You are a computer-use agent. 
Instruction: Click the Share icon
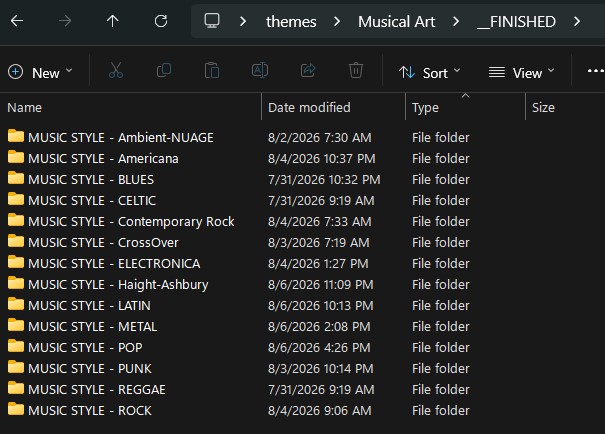click(x=308, y=71)
